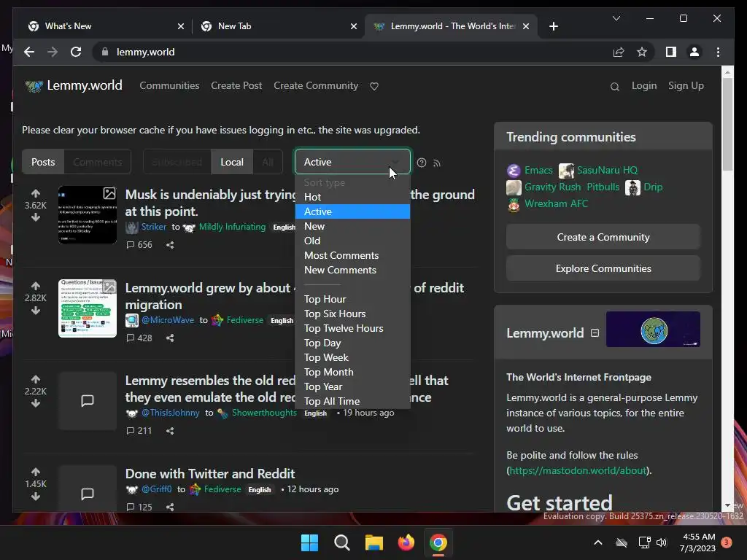747x560 pixels.
Task: Downvote the Musk is undeniably post
Action: (36, 217)
